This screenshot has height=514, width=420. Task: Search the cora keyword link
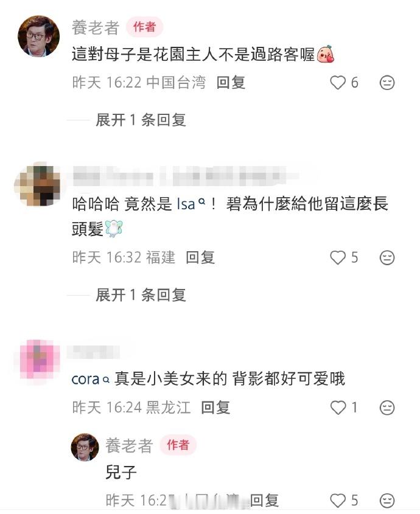coord(90,380)
